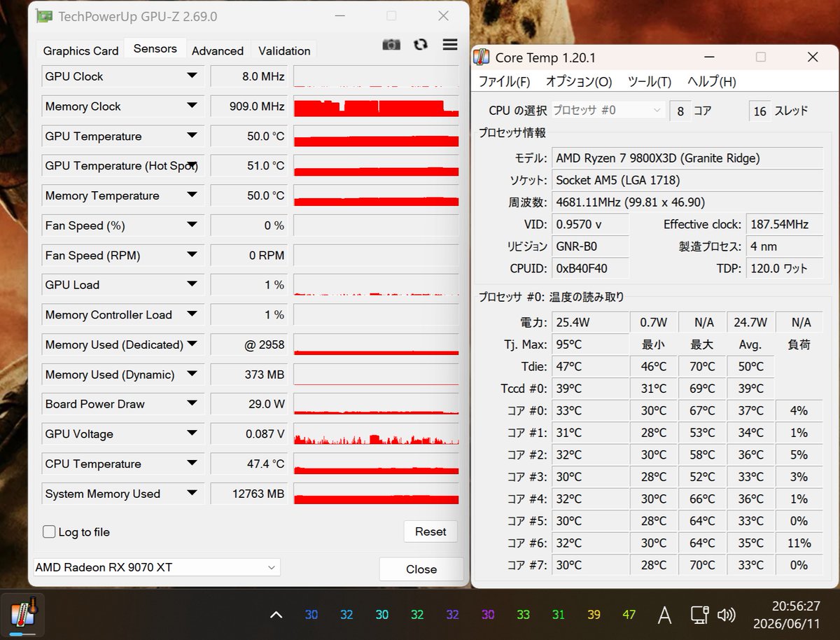Expand the CPU Temperature dropdown arrow
The image size is (840, 640).
click(x=192, y=464)
